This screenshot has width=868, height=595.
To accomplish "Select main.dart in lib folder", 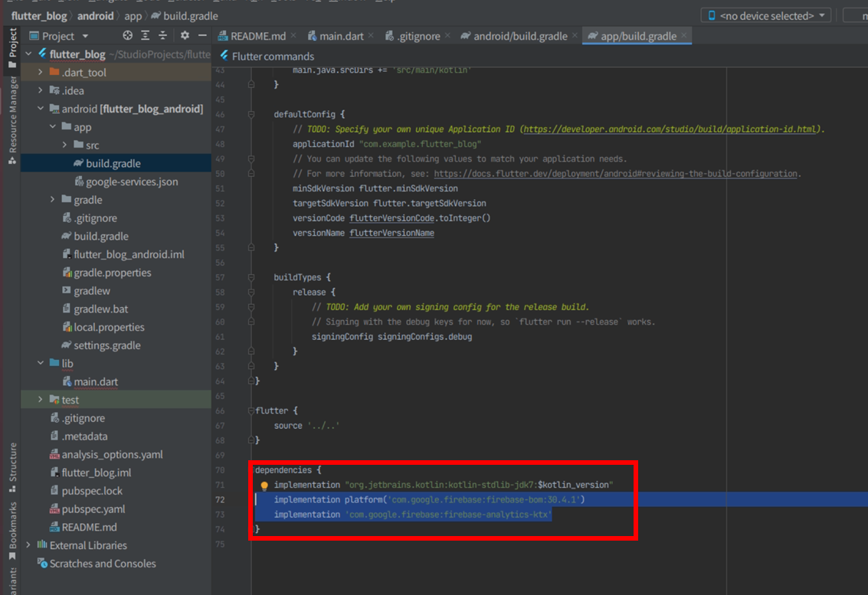I will click(x=90, y=381).
